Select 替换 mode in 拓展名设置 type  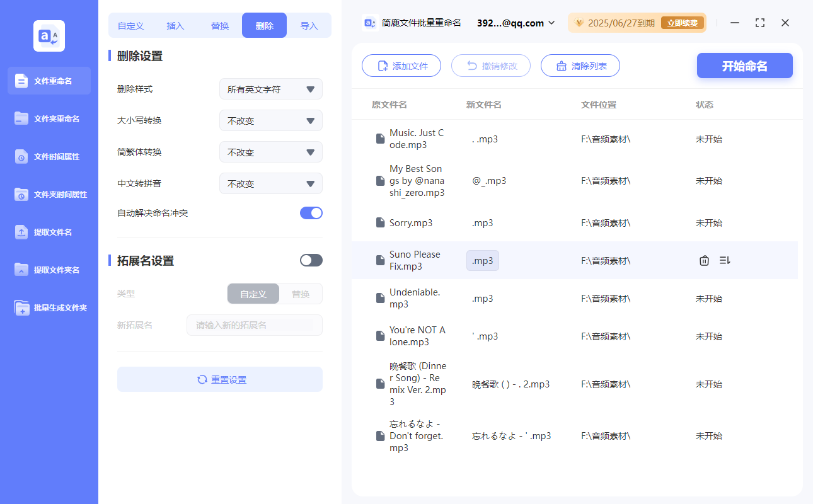(301, 294)
